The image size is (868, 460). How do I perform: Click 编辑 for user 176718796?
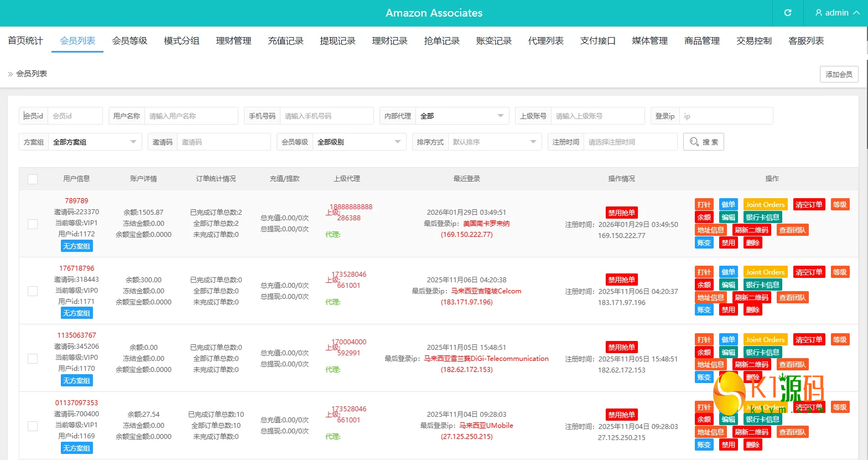[728, 285]
